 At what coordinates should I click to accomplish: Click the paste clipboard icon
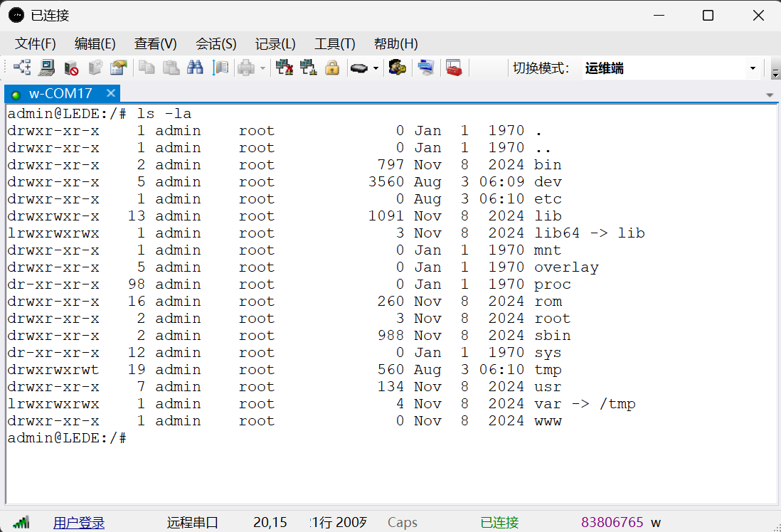click(171, 68)
